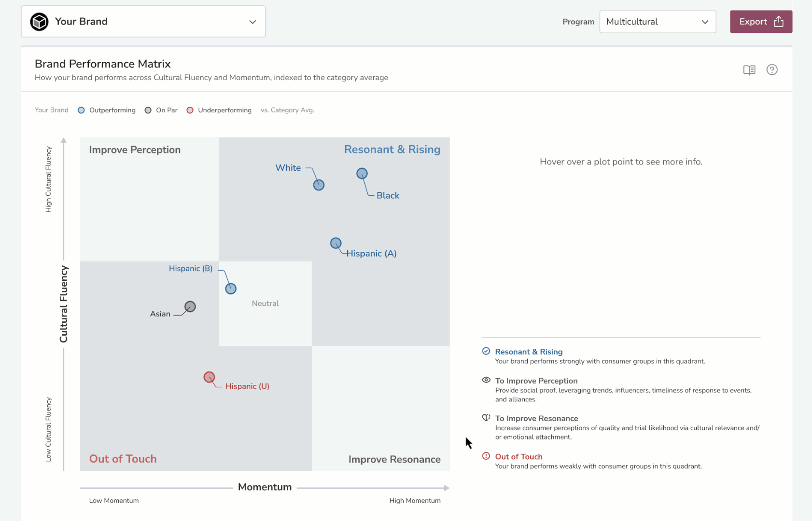Click the vs. Category Avg. legend text
812x521 pixels.
pyautogui.click(x=287, y=110)
